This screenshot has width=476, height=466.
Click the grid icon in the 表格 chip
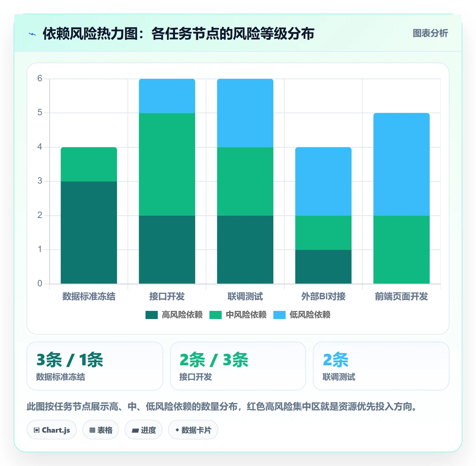click(x=92, y=430)
